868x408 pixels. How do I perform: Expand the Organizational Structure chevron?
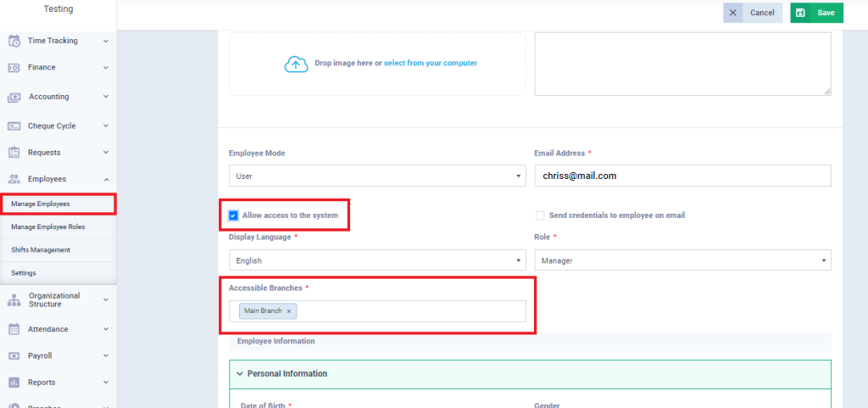pyautogui.click(x=106, y=300)
